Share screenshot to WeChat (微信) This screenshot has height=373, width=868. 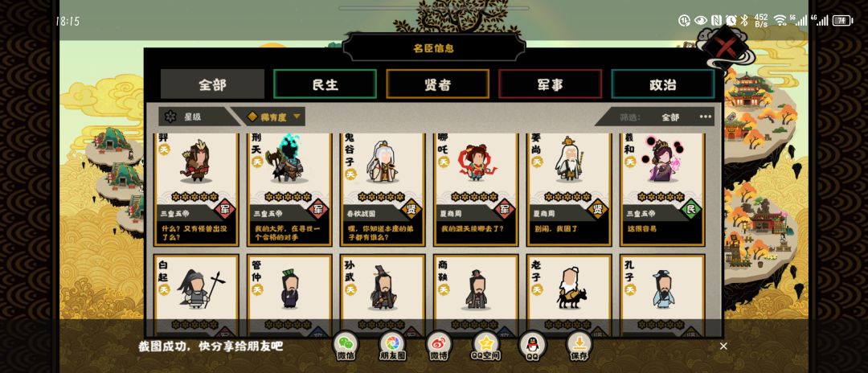tap(346, 346)
